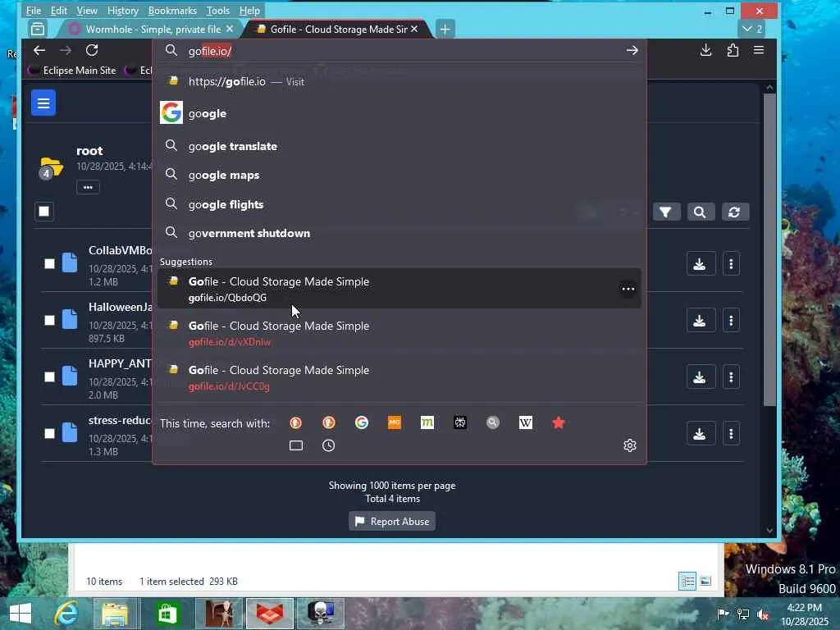Click the go arrow in address bar
The height and width of the screenshot is (630, 840).
[x=632, y=50]
